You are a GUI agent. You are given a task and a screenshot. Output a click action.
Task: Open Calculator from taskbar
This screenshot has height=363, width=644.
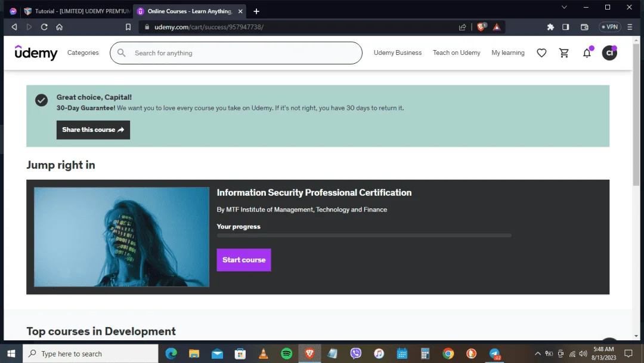[425, 353]
